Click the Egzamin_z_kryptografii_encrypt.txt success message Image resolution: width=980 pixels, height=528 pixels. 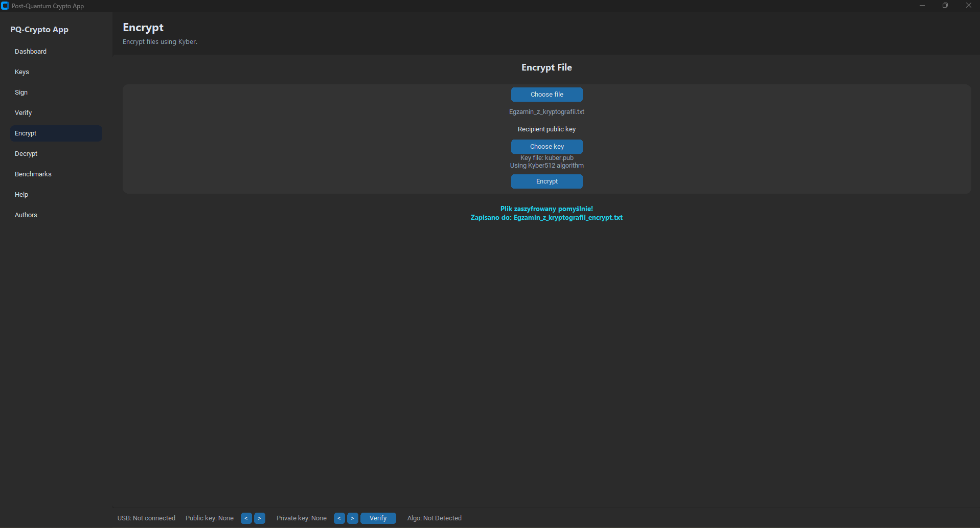click(x=546, y=217)
